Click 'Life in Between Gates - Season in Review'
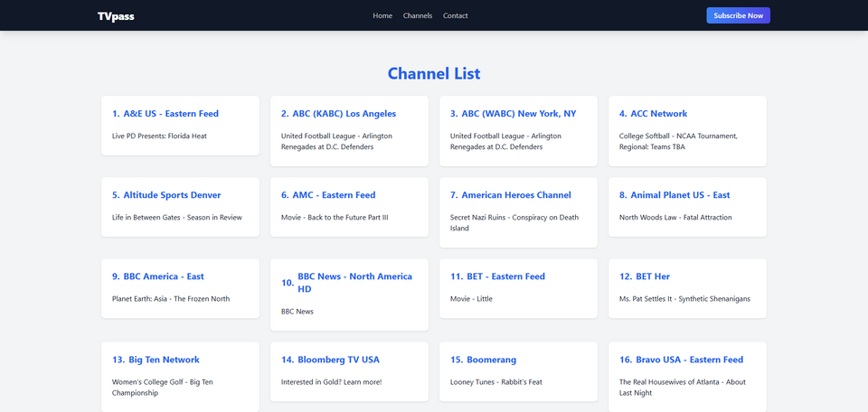Viewport: 868px width, 412px height. [177, 218]
